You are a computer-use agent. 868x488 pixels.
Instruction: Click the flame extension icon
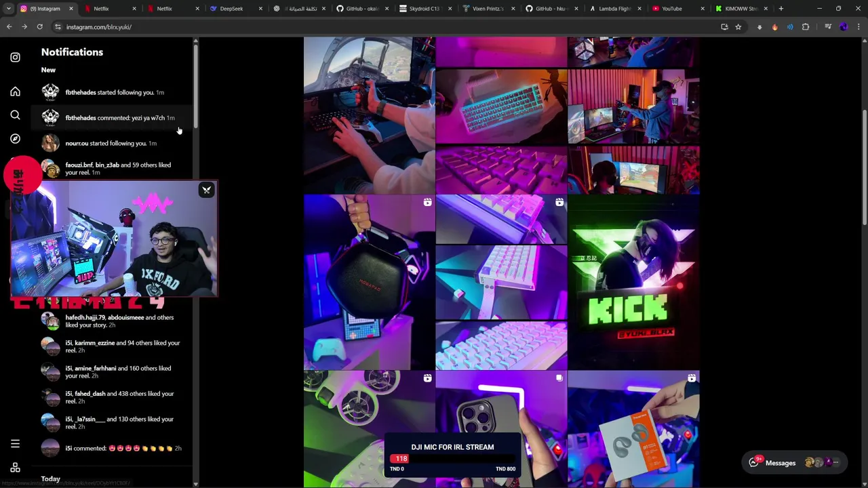[775, 27]
